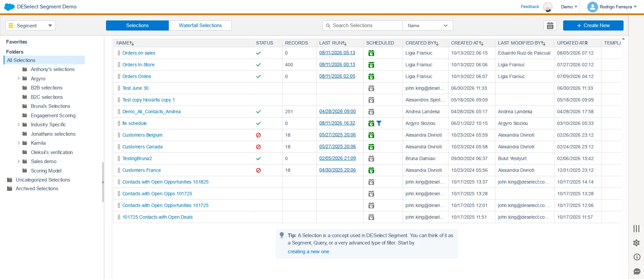The height and width of the screenshot is (279, 644).
Task: Click the blue filter icon on fle schedule row
Action: point(379,123)
